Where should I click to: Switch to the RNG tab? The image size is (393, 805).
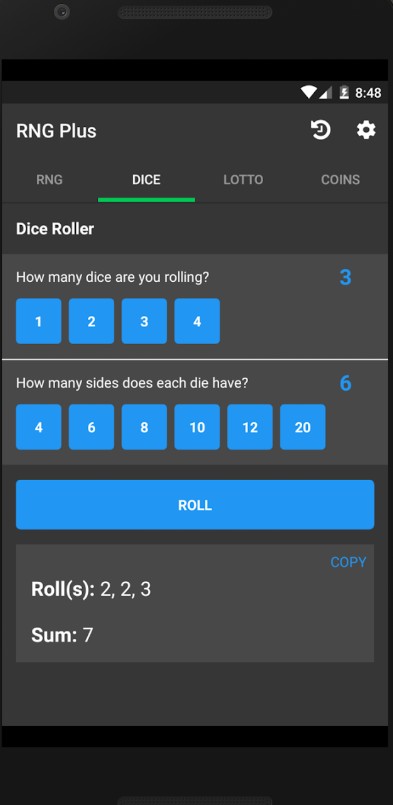pos(49,180)
